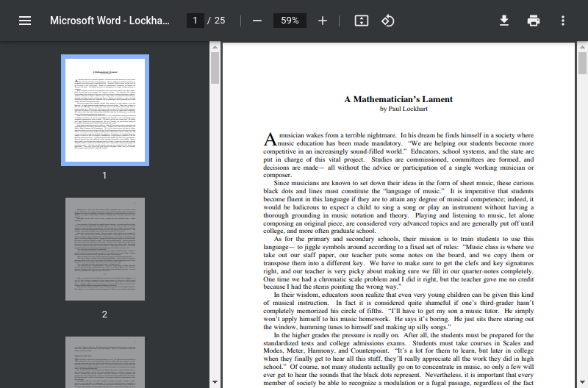
Task: Click the paragraph starting 'As for the primary'
Action: (398, 263)
